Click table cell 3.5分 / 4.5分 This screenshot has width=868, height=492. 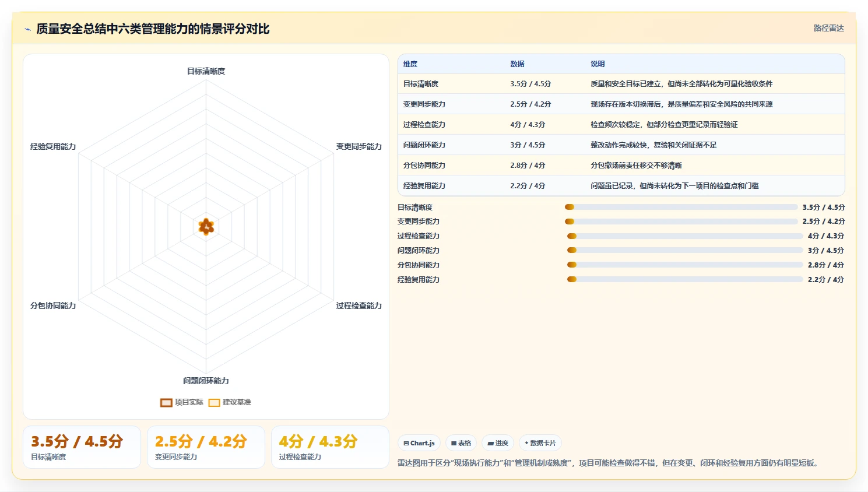(530, 84)
